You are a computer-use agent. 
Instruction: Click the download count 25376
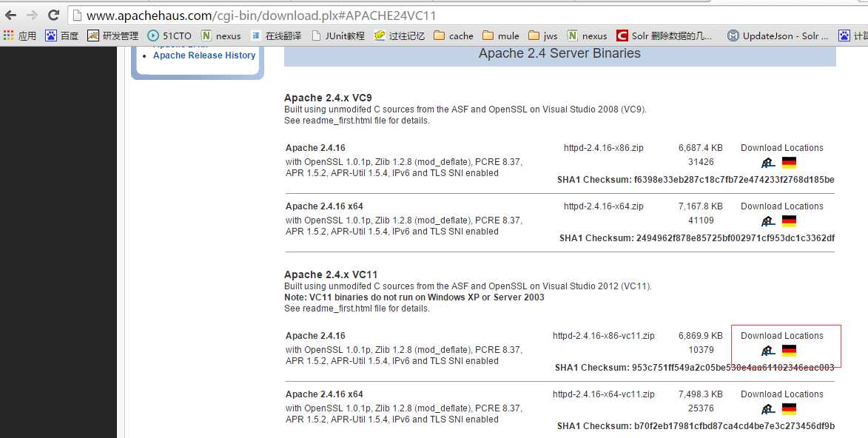point(700,408)
